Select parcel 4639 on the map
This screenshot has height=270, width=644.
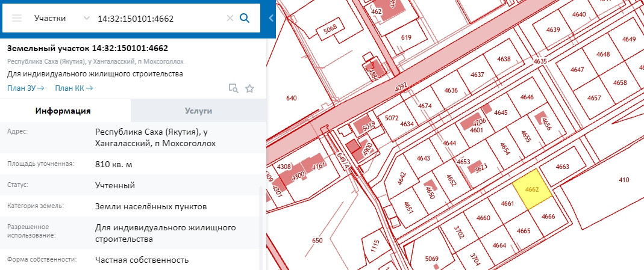coord(553,29)
